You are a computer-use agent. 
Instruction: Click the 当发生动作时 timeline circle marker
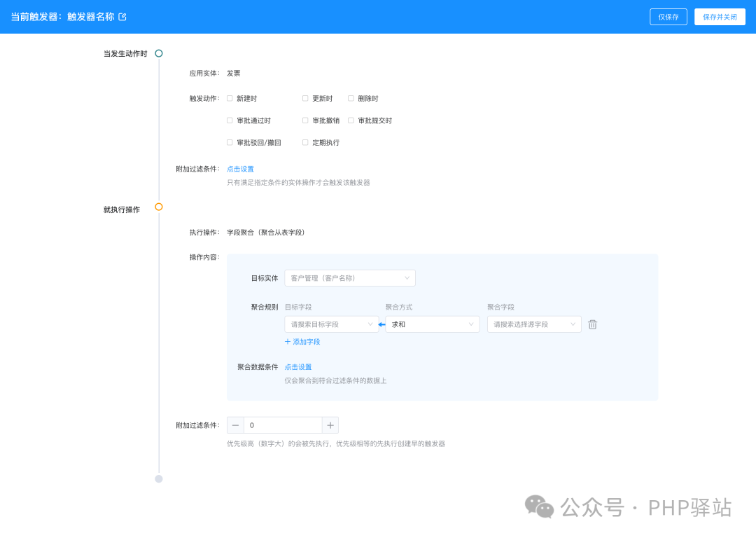point(159,53)
